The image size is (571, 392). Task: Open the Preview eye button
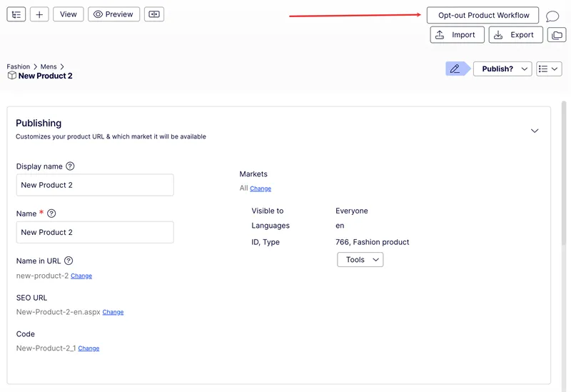coord(113,14)
